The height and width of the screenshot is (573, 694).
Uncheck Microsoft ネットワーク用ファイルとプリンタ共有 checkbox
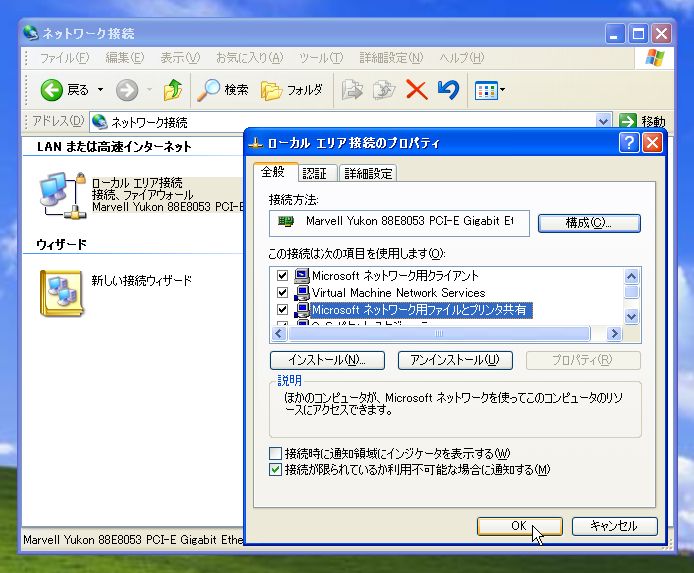click(x=282, y=309)
